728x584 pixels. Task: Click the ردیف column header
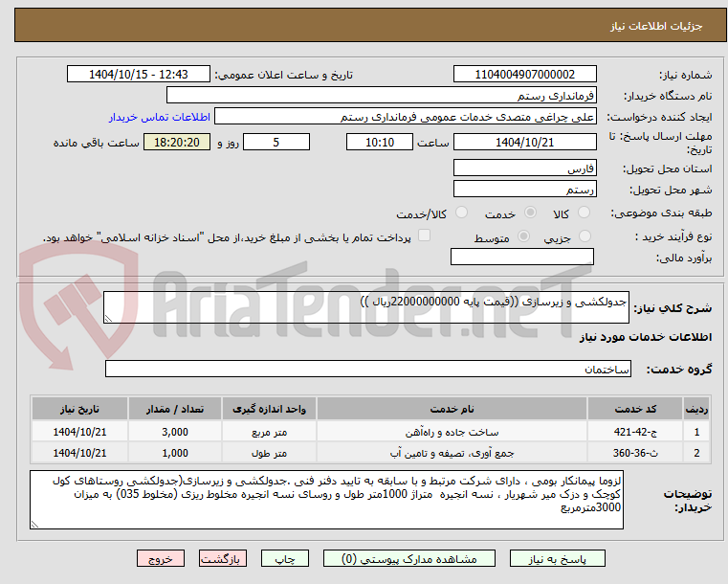696,409
